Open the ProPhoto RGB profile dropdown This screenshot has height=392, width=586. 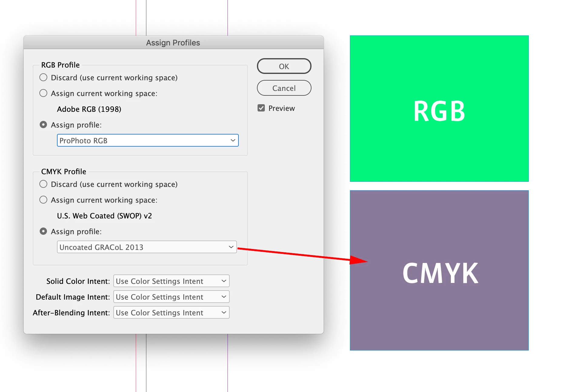pyautogui.click(x=148, y=141)
